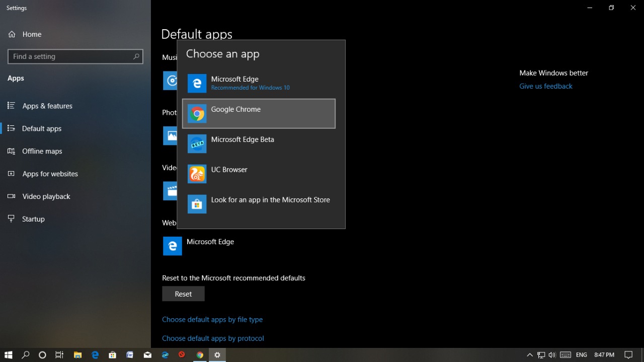Open Word from the taskbar
This screenshot has height=362, width=644.
pos(130,355)
